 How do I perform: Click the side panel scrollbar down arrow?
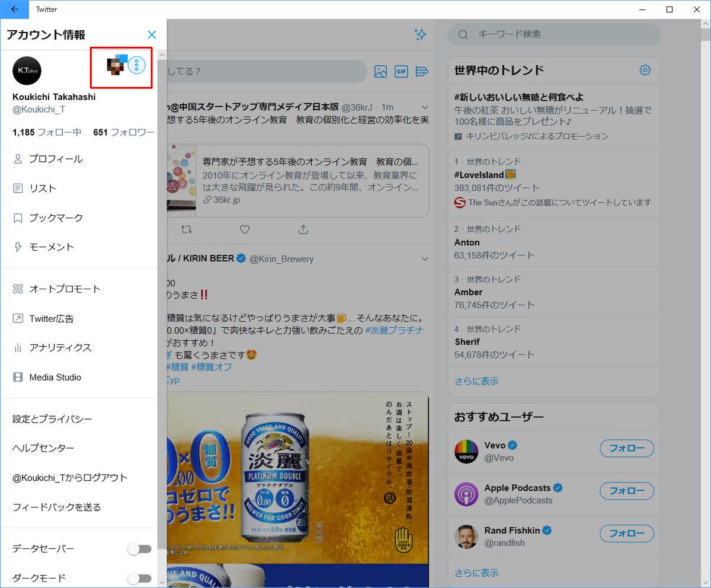click(x=162, y=583)
